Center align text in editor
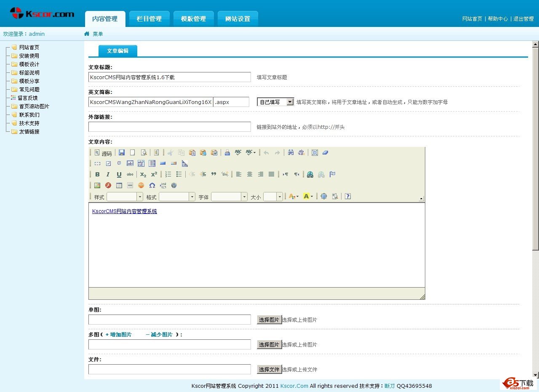 click(x=250, y=174)
